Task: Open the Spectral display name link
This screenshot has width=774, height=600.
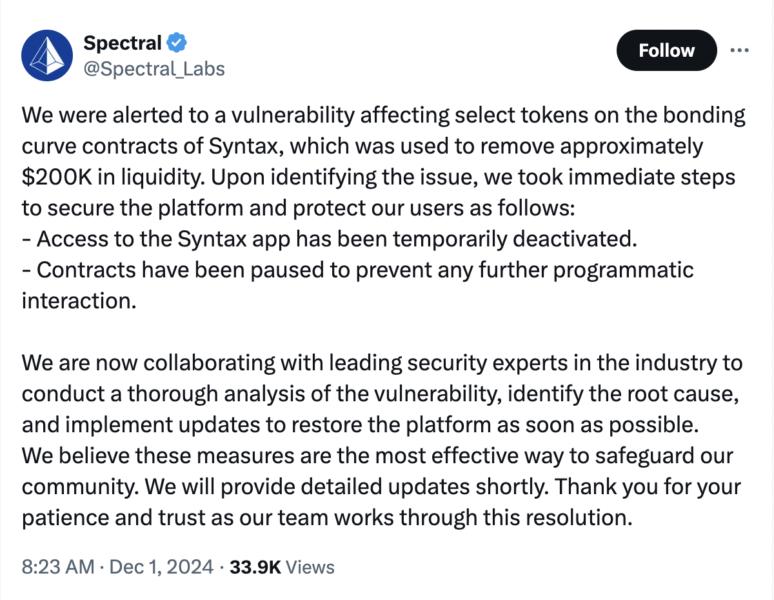Action: pos(121,43)
